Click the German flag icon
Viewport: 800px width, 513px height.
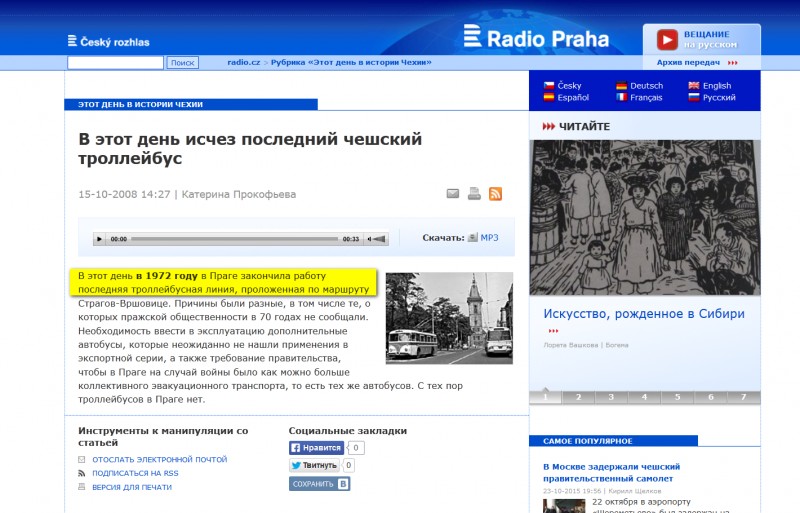coord(621,86)
